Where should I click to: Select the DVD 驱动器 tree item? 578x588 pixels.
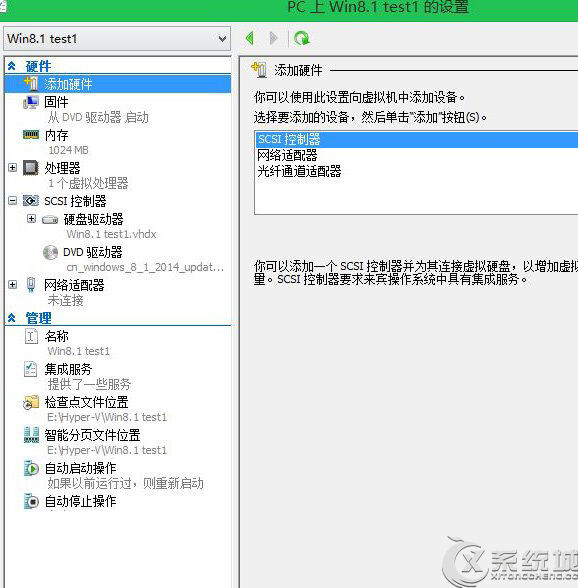(x=93, y=252)
